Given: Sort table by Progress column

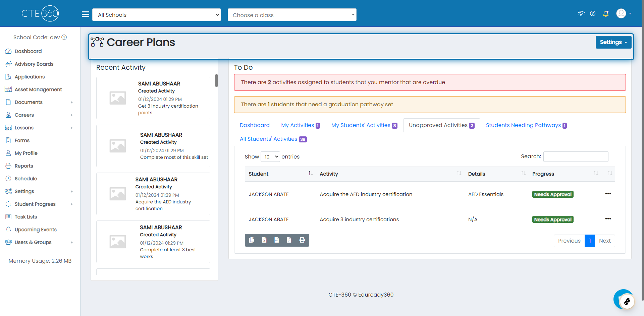Looking at the screenshot, I should coord(565,174).
